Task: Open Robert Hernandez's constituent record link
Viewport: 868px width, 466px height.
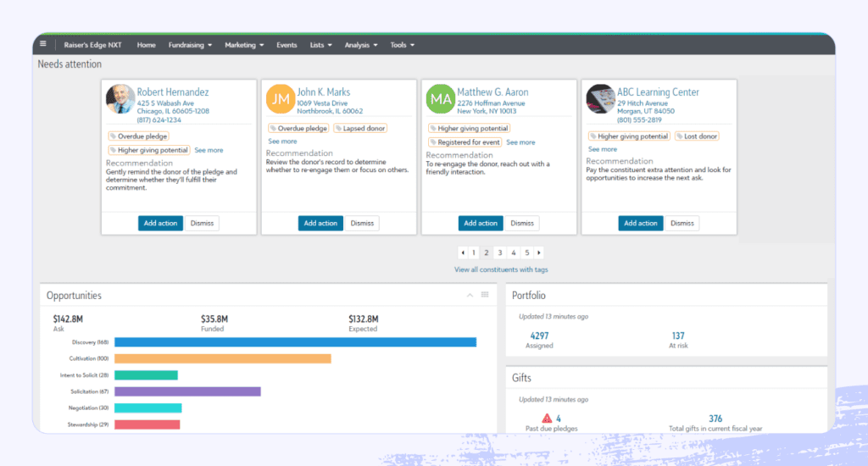Action: pyautogui.click(x=173, y=92)
